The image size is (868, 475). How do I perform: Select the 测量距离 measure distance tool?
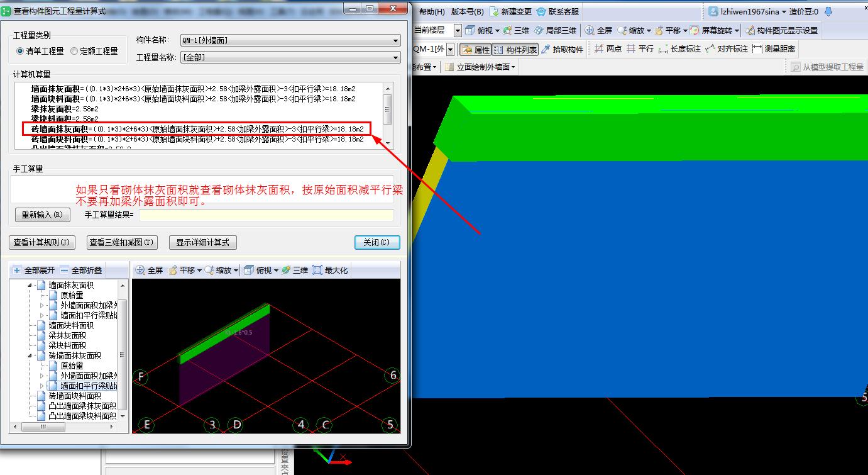[774, 49]
